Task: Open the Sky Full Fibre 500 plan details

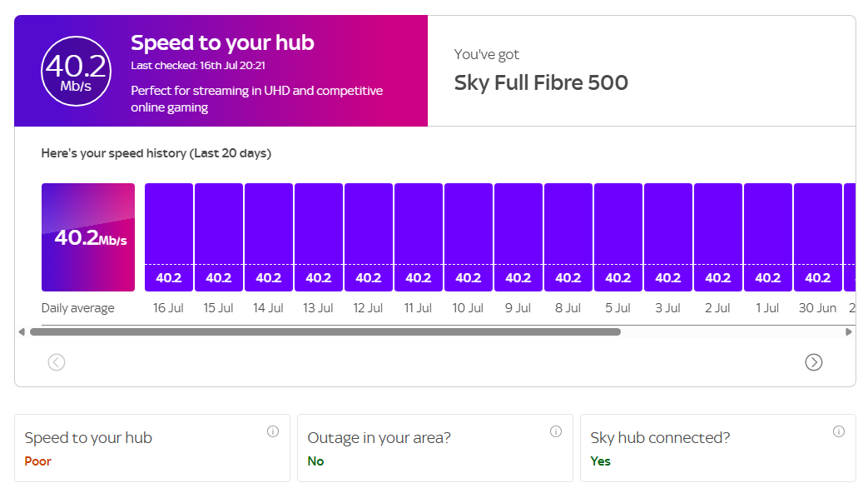Action: pos(542,83)
